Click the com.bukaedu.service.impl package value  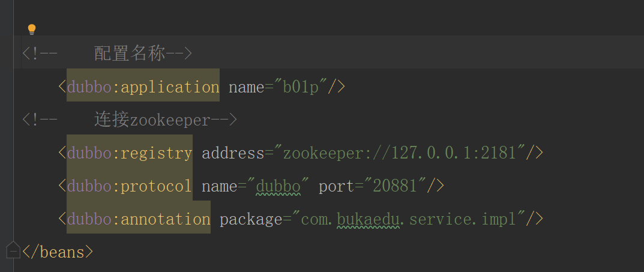pos(408,219)
